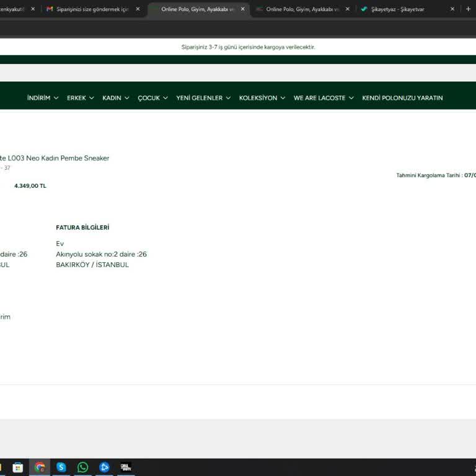Launch Call of Duty from the taskbar
476x476 pixels.
(126, 467)
